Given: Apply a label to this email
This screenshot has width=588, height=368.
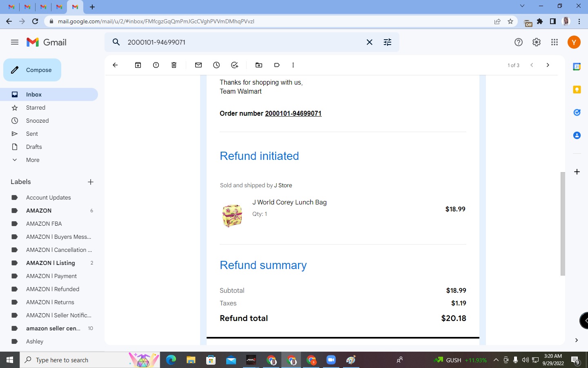Looking at the screenshot, I should pyautogui.click(x=277, y=65).
